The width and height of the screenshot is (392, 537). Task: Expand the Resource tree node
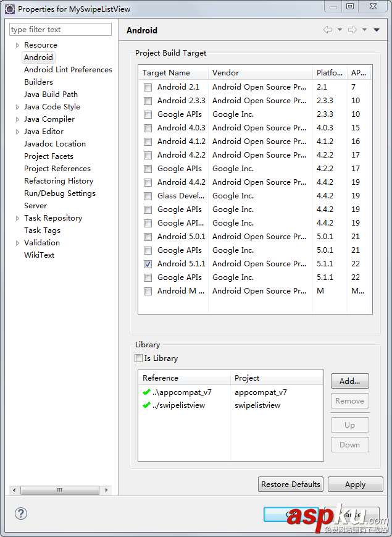tap(17, 45)
